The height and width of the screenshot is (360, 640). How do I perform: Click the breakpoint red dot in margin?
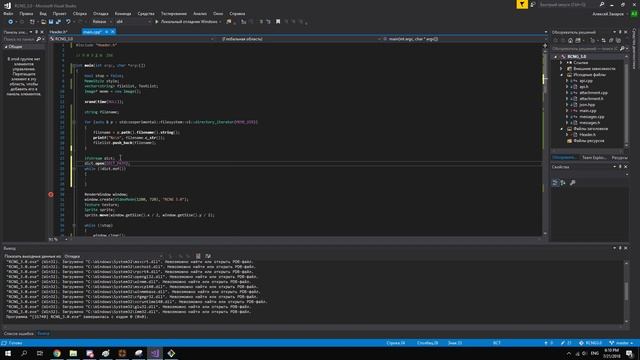click(51, 195)
